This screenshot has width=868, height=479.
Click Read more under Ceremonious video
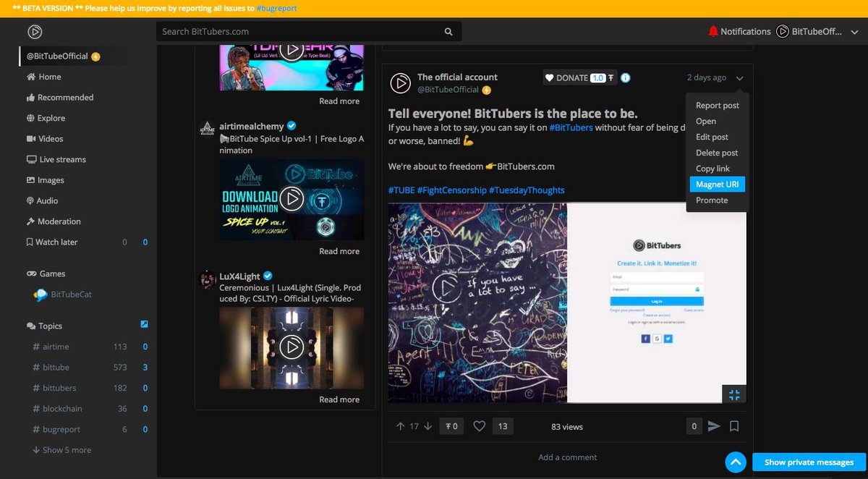[339, 399]
